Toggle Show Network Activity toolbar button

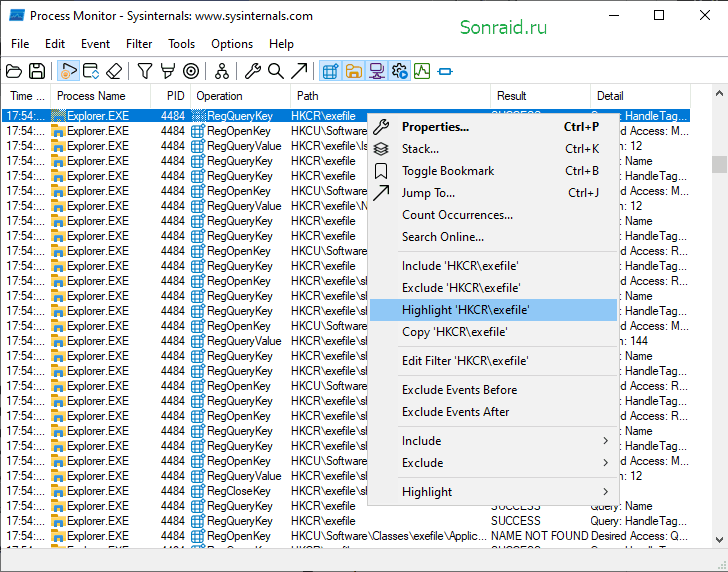click(376, 71)
